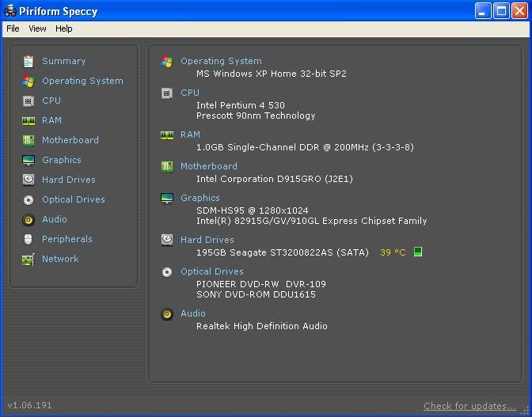The height and width of the screenshot is (417, 532).
Task: Click the CPU chip icon in summary panel
Action: 167,93
